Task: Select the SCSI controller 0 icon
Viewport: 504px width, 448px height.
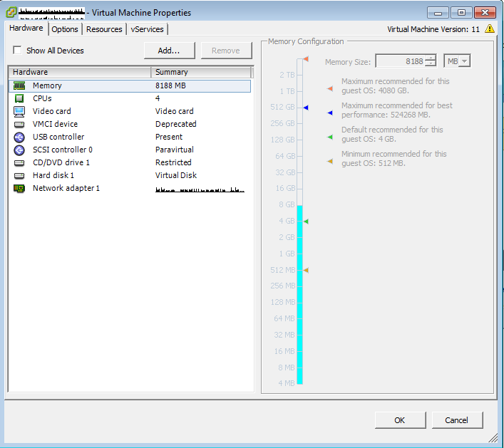Action: coord(19,150)
